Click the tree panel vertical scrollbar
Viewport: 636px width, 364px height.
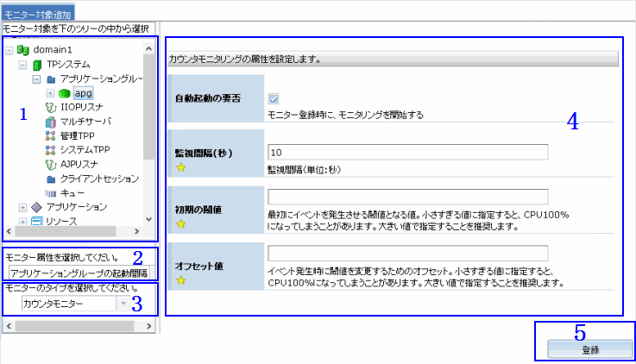[149, 104]
